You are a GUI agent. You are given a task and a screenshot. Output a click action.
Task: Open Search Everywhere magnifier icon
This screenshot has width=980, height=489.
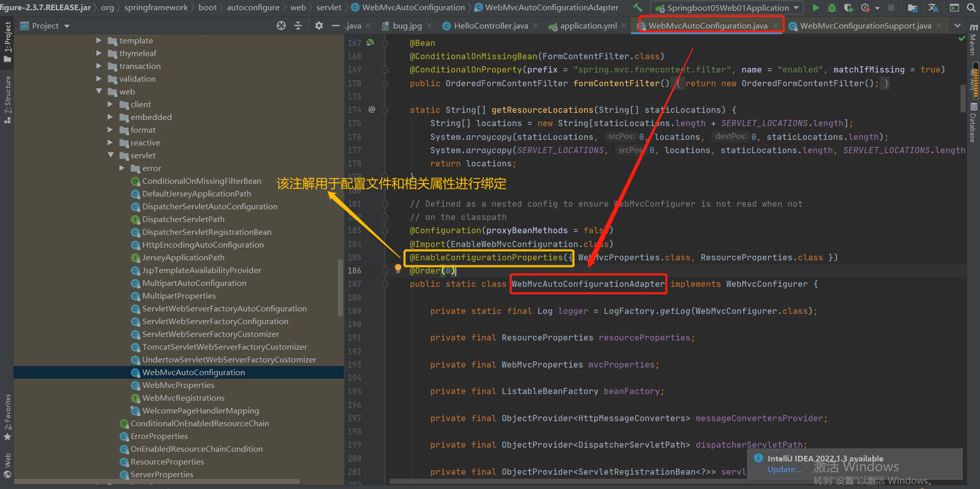point(971,8)
